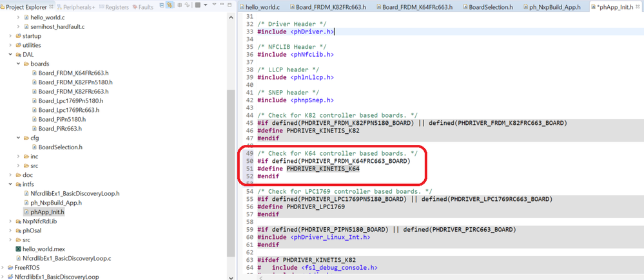Expand the FreeRTOS project node
Screen dimensions: 644x280
click(x=3, y=267)
